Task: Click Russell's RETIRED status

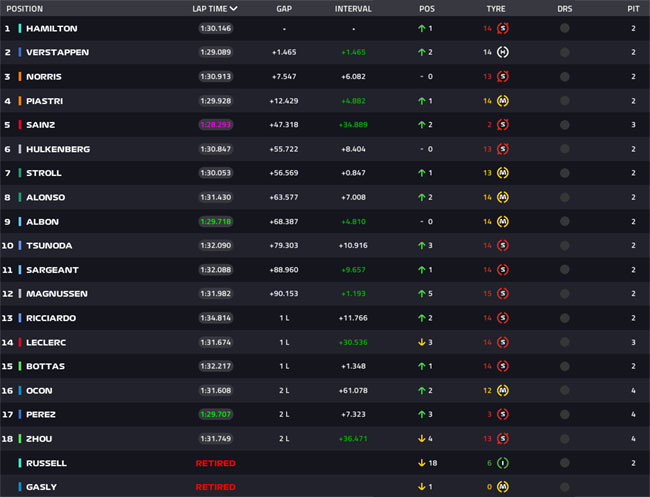Action: click(216, 463)
